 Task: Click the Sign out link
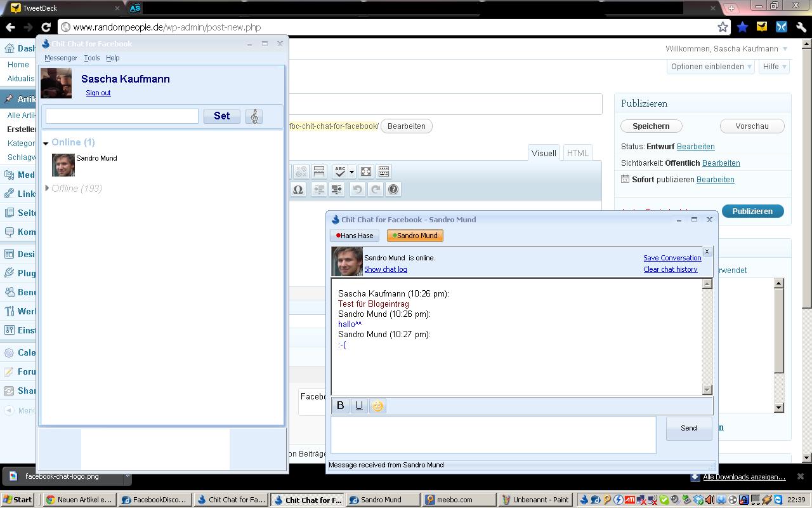pyautogui.click(x=98, y=93)
